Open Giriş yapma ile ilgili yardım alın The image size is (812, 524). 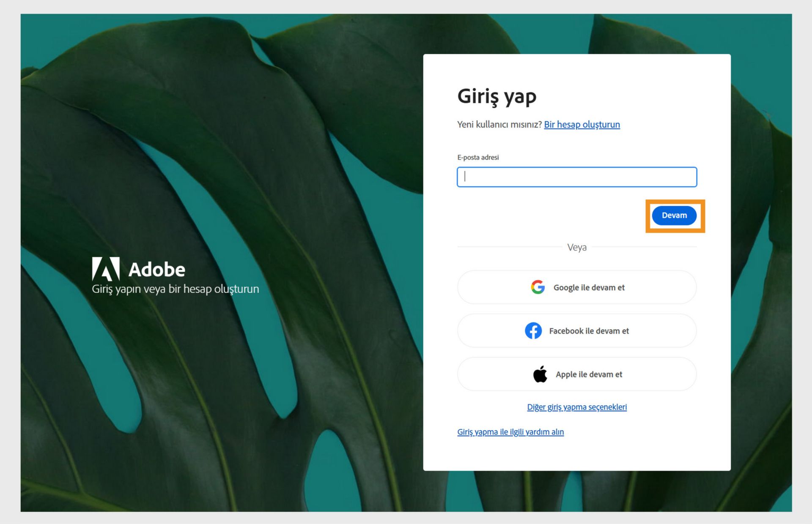click(x=510, y=432)
